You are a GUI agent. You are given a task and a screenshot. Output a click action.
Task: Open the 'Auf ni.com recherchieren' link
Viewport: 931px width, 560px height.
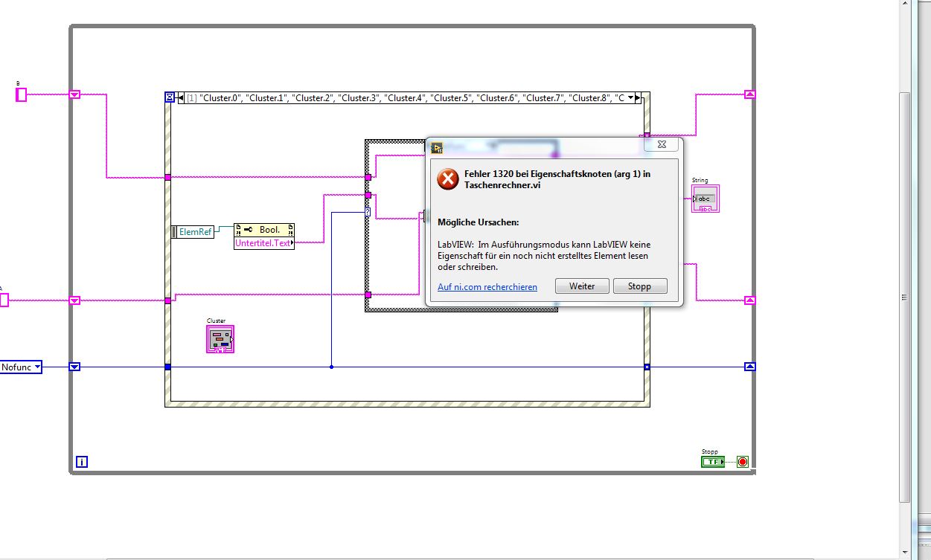click(487, 287)
